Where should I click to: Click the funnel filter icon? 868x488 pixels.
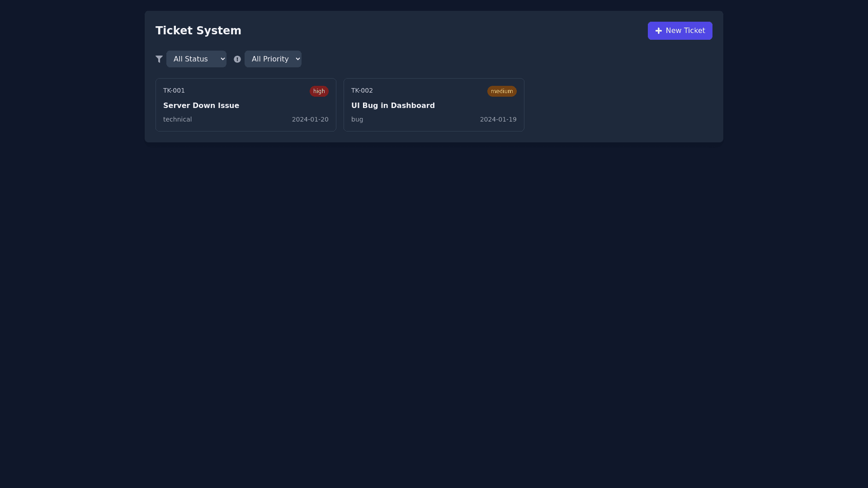tap(159, 59)
